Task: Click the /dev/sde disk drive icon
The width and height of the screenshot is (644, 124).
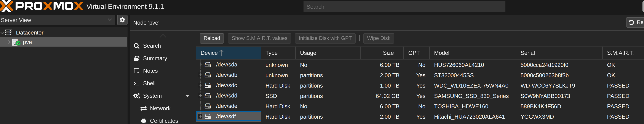Action: 208,106
